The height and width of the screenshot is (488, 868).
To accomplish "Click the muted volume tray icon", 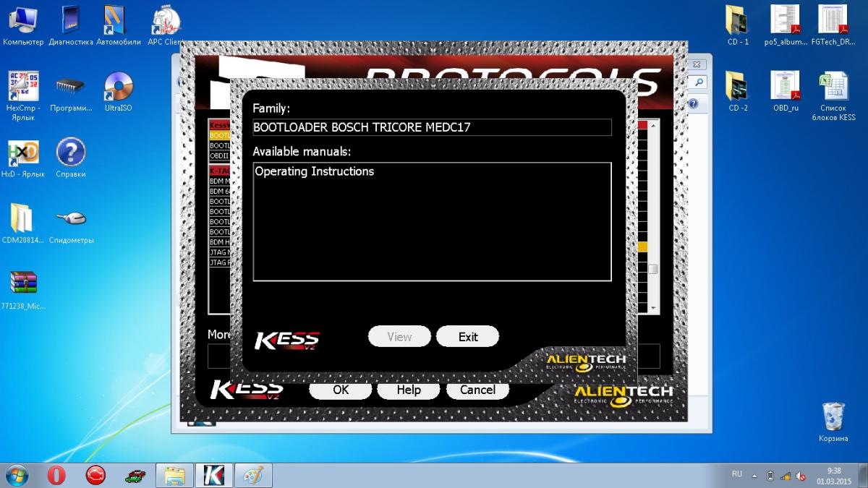I will pyautogui.click(x=801, y=476).
